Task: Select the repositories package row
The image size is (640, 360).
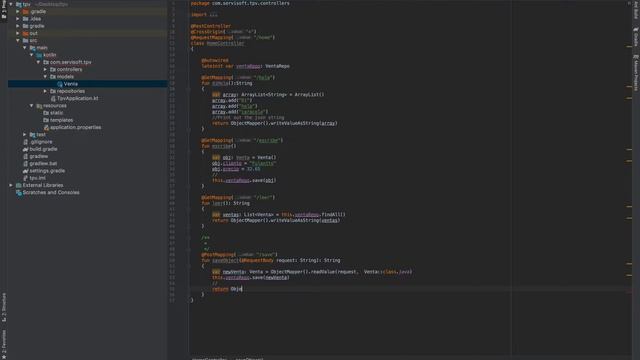Action: 88,91
